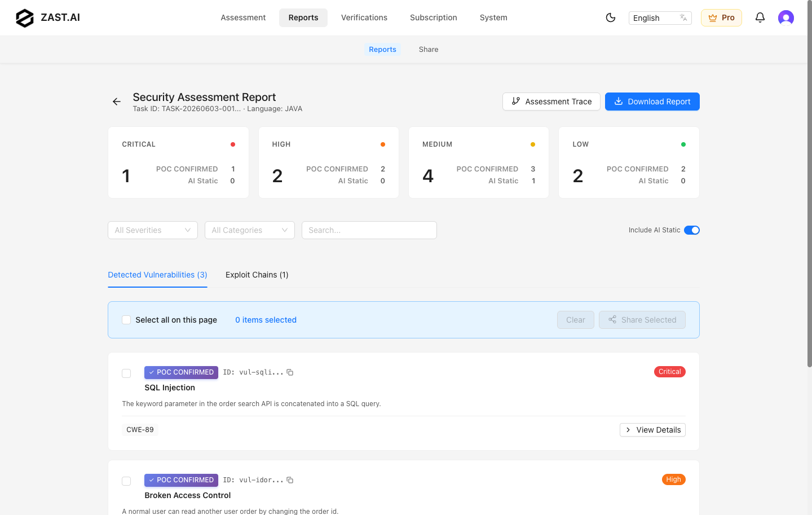Viewport: 812px width, 515px height.
Task: Copy the vul-sqli ID with copy icon
Action: click(290, 372)
